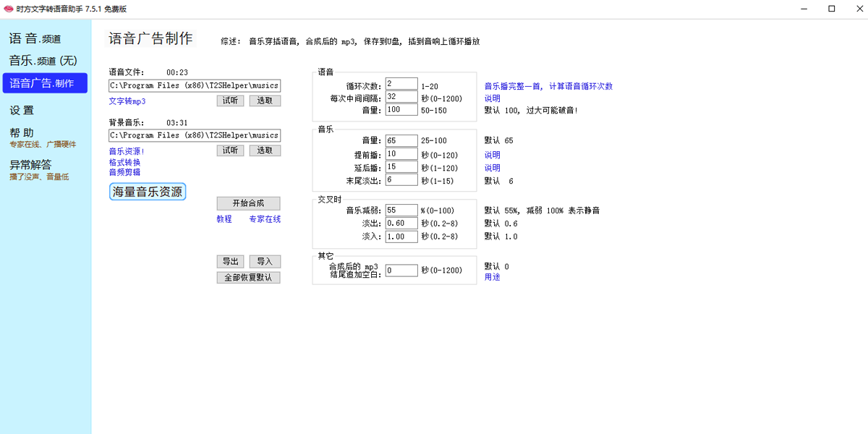Open the 教程 tutorial link
The width and height of the screenshot is (868, 434).
[224, 219]
